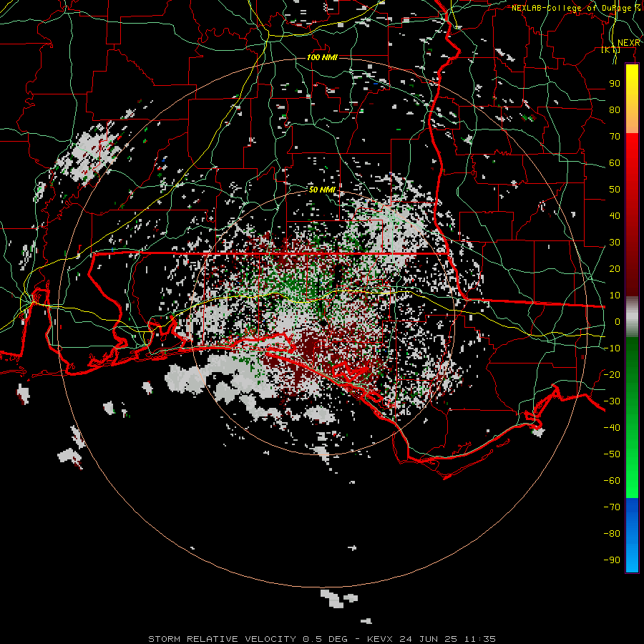Screen dimensions: 644x644
Task: Click the -60 value on velocity scale
Action: click(x=612, y=481)
